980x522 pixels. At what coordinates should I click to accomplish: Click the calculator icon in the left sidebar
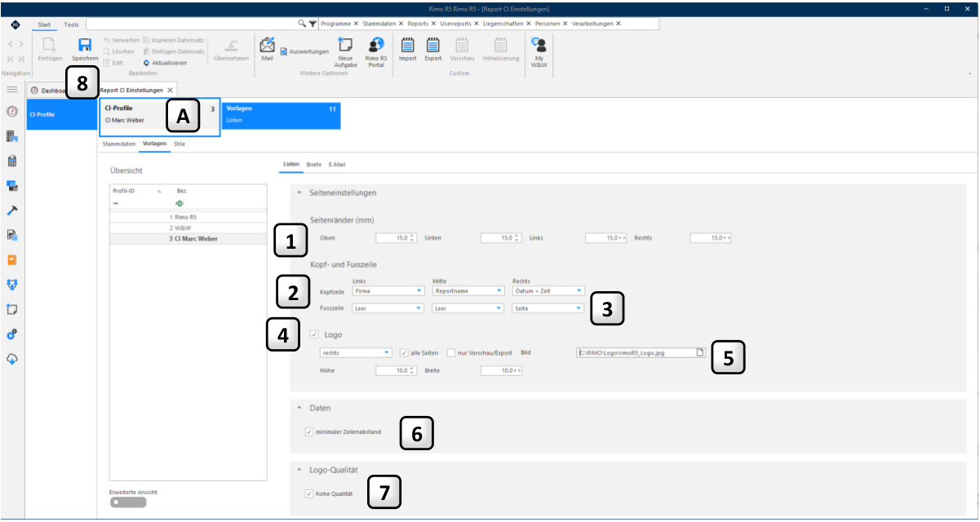(12, 161)
